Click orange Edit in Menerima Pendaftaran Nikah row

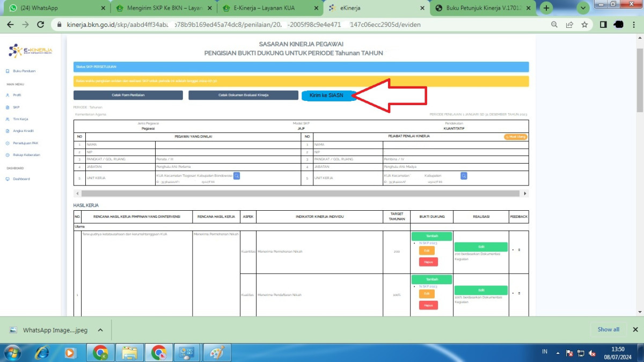click(427, 294)
